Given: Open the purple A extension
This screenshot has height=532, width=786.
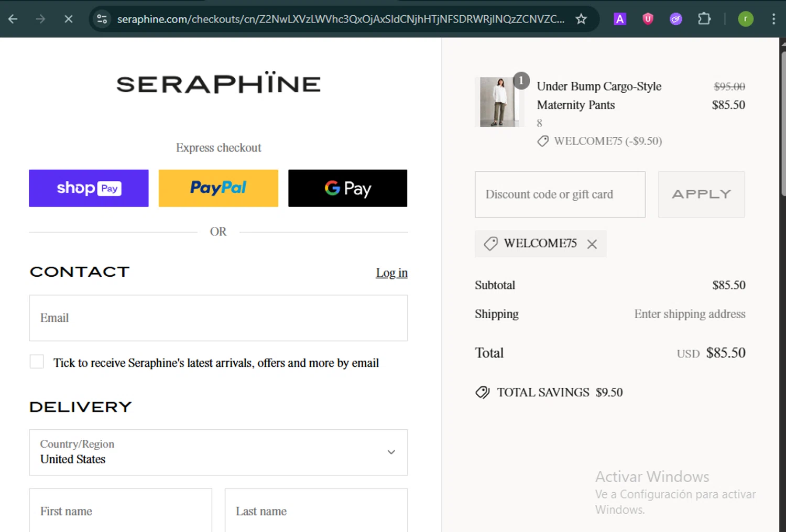Looking at the screenshot, I should tap(620, 19).
